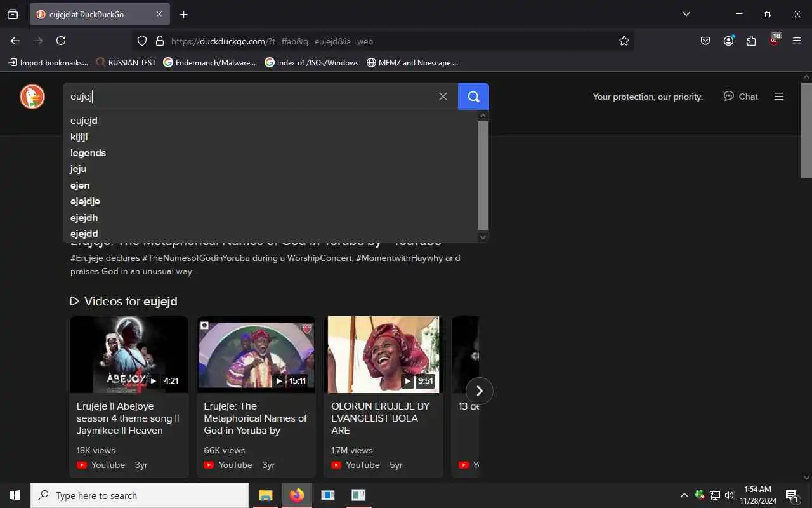Select suggestion kijiji
This screenshot has height=508, width=812.
(271, 137)
